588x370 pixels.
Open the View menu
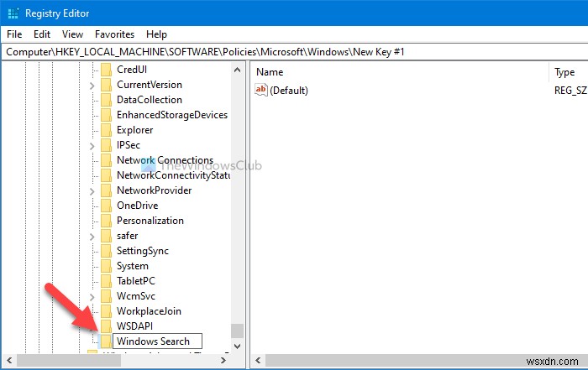(72, 34)
